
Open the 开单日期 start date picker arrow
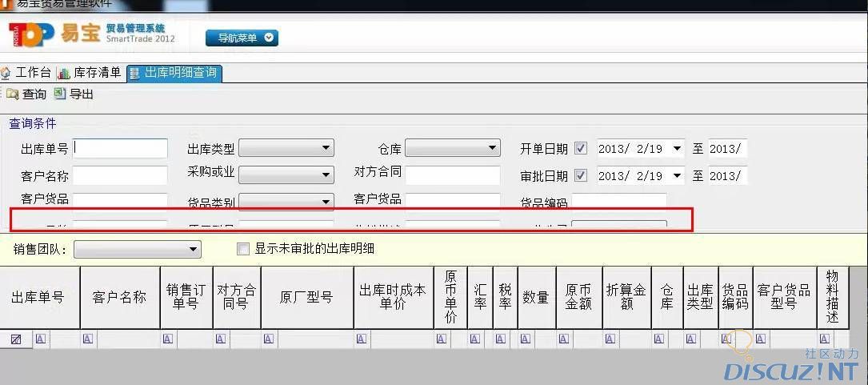click(677, 148)
